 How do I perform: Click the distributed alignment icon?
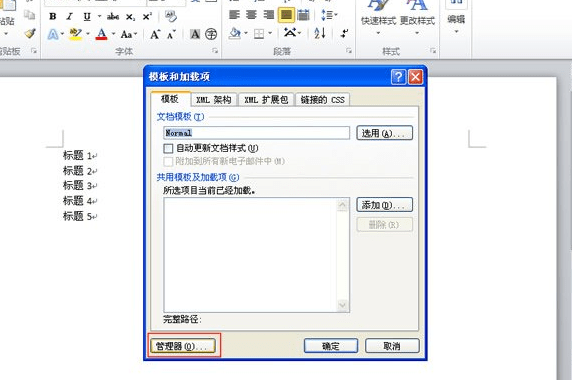pyautogui.click(x=304, y=15)
